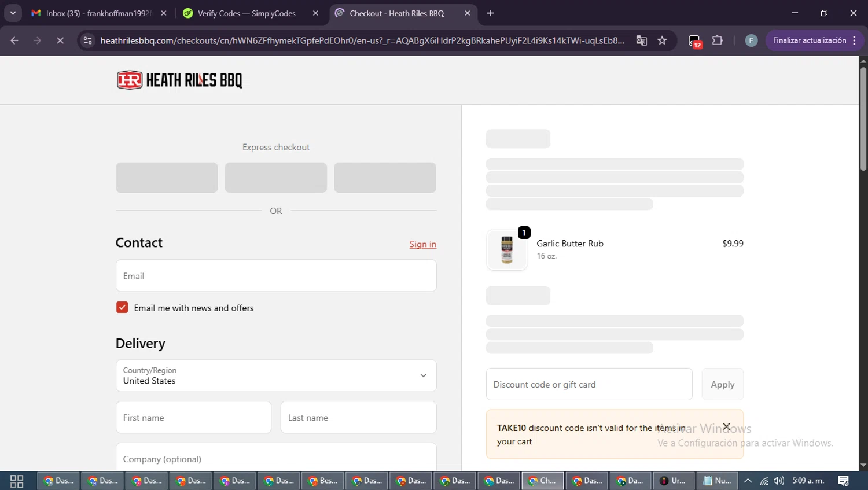Go back to the previous page

[x=14, y=40]
